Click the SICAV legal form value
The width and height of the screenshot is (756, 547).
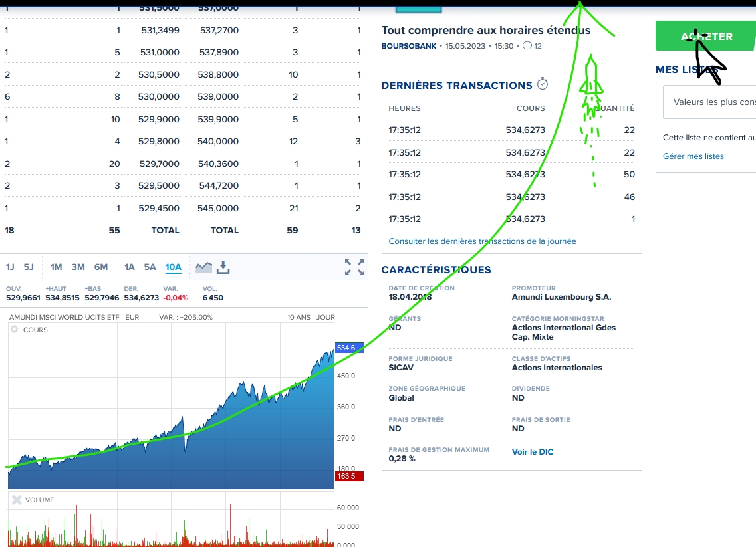[x=401, y=368]
